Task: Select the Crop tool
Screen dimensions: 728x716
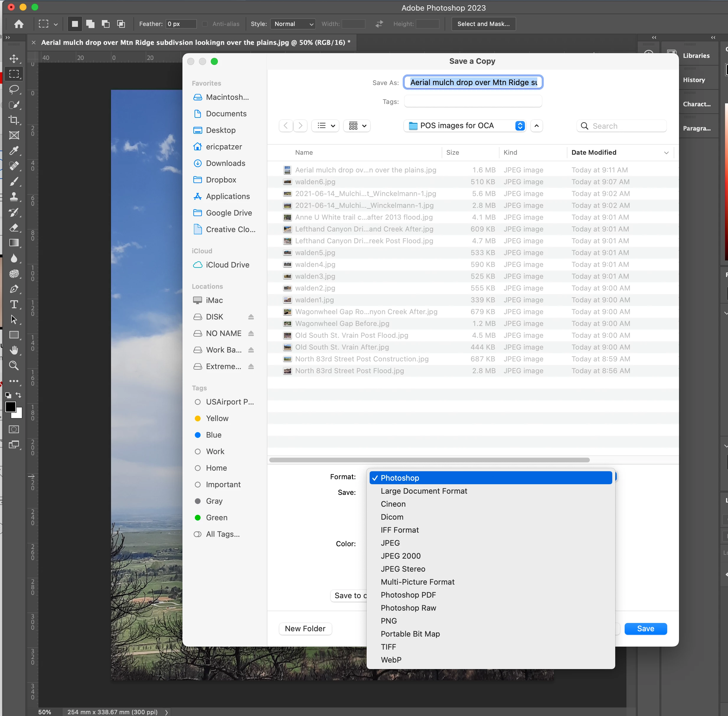Action: [14, 120]
